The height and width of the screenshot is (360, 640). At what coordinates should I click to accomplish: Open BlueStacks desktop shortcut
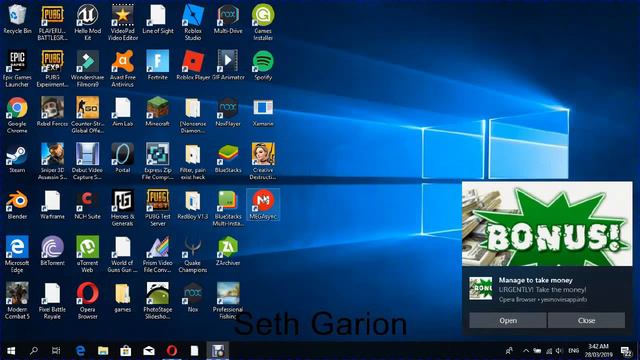(x=228, y=158)
